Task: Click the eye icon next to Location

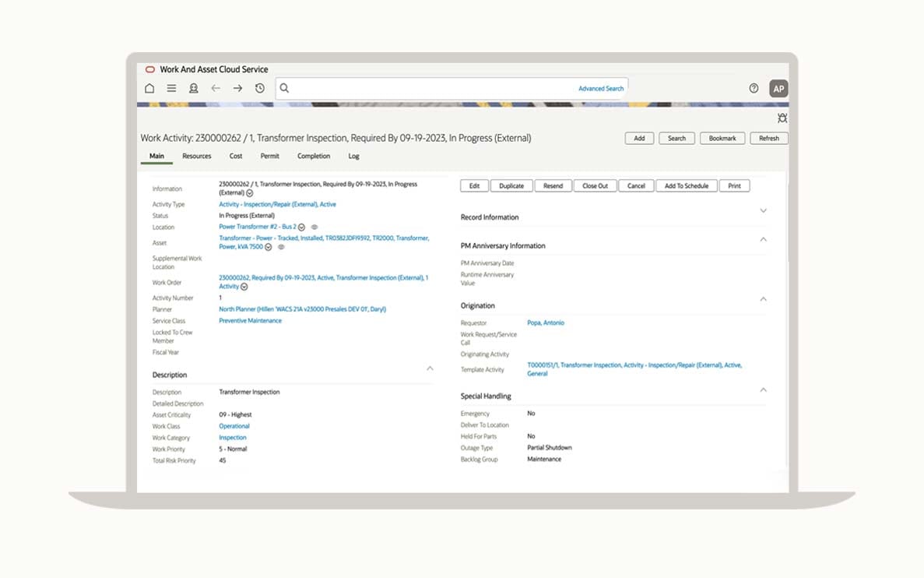Action: click(314, 227)
